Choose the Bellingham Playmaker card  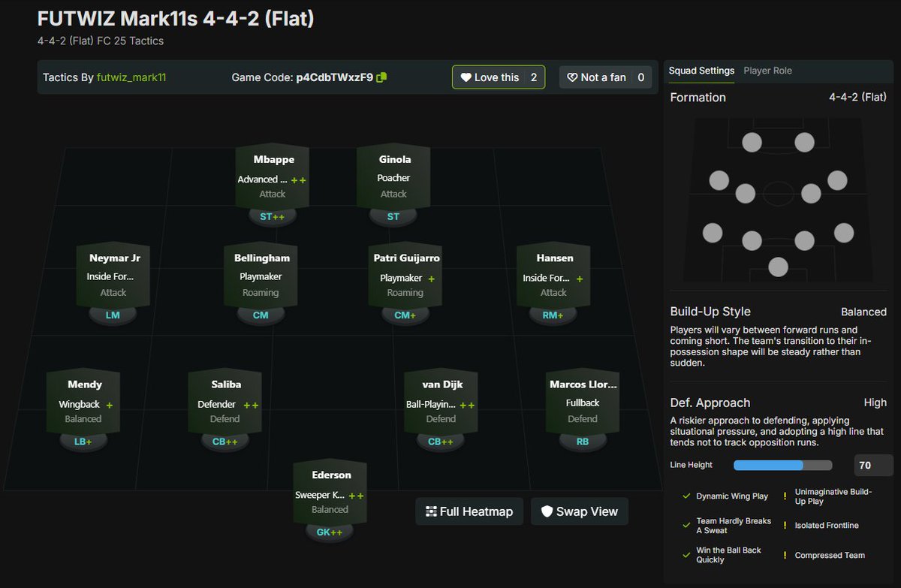point(261,276)
